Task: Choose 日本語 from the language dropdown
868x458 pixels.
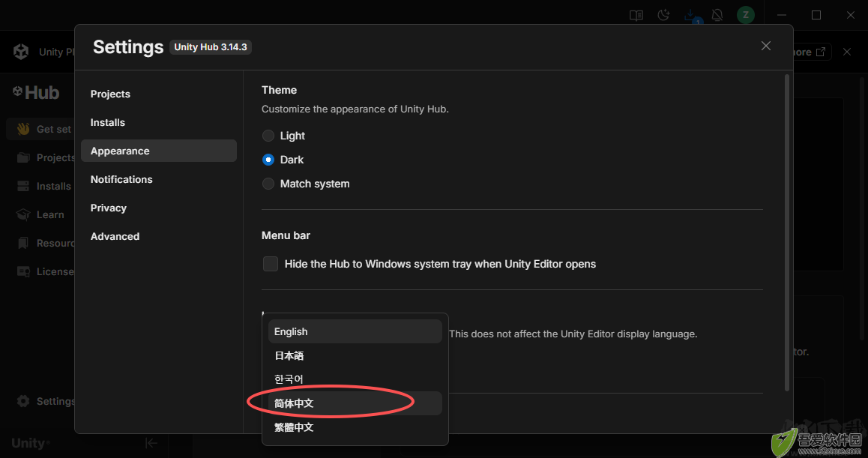Action: (355, 355)
